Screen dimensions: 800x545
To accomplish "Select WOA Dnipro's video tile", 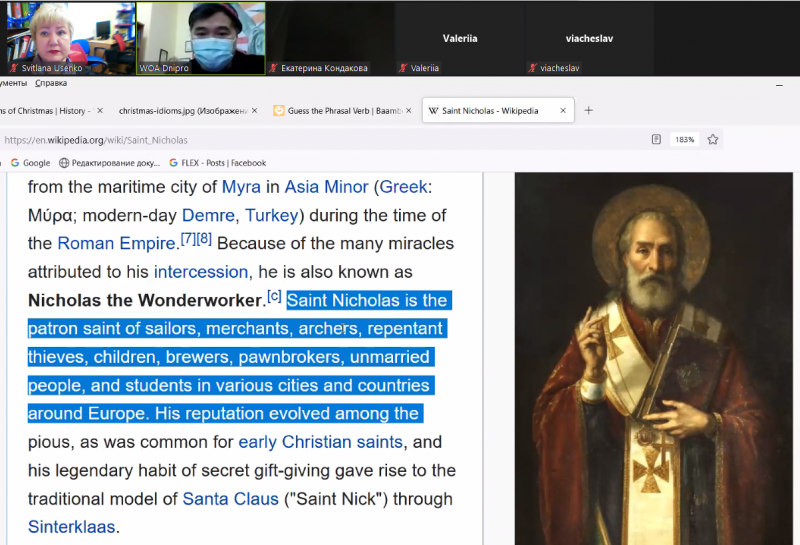I will point(201,38).
